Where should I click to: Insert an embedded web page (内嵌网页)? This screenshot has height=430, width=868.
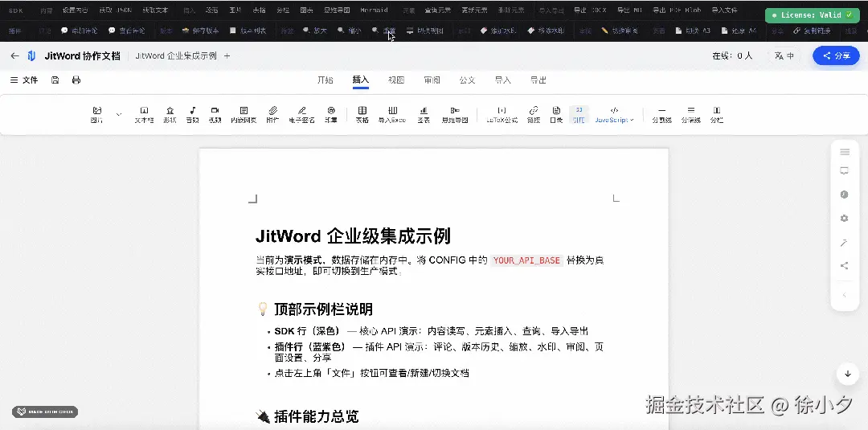(x=244, y=115)
